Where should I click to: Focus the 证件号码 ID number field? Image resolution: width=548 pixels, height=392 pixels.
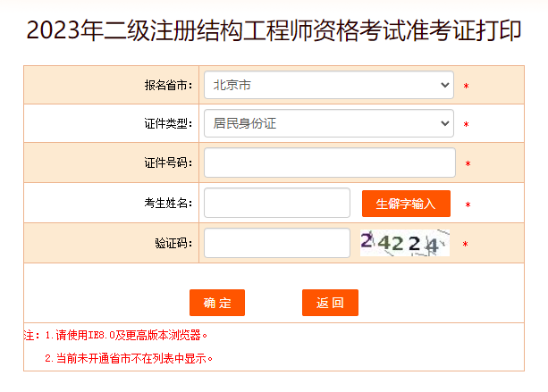[329, 163]
